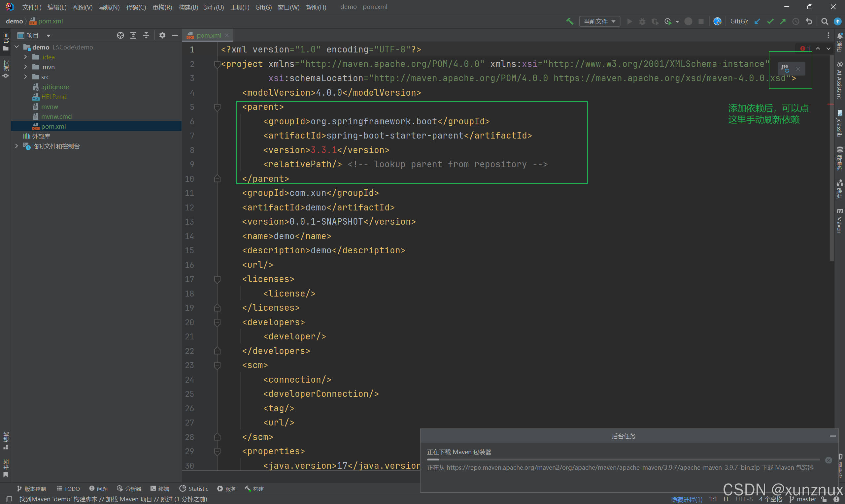The height and width of the screenshot is (504, 845).
Task: Click the Git Commit green checkmark
Action: tap(770, 21)
